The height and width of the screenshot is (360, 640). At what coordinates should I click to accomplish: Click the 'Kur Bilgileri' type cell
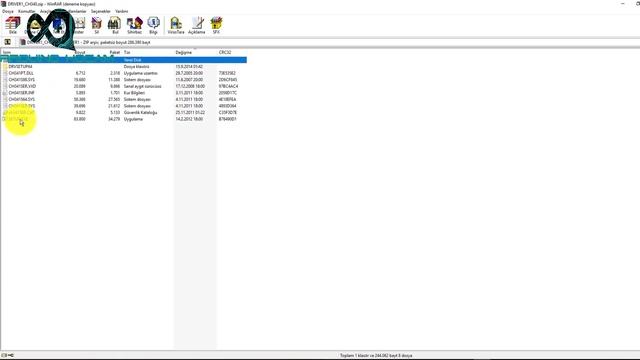click(x=134, y=93)
